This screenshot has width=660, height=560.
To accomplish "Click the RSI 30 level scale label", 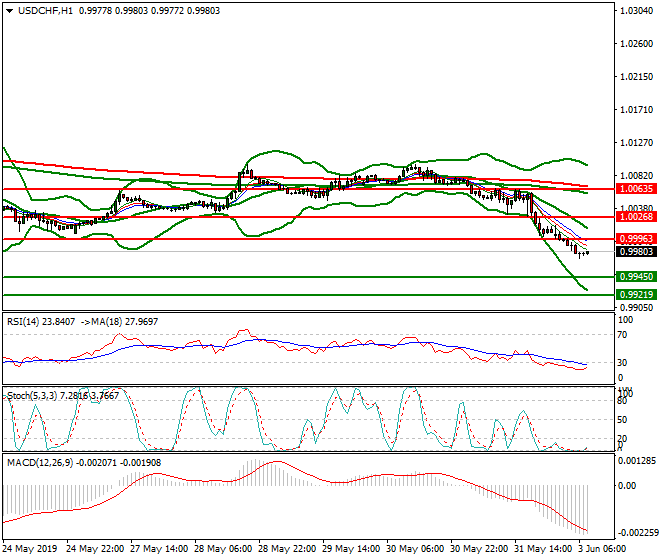I will pos(622,363).
